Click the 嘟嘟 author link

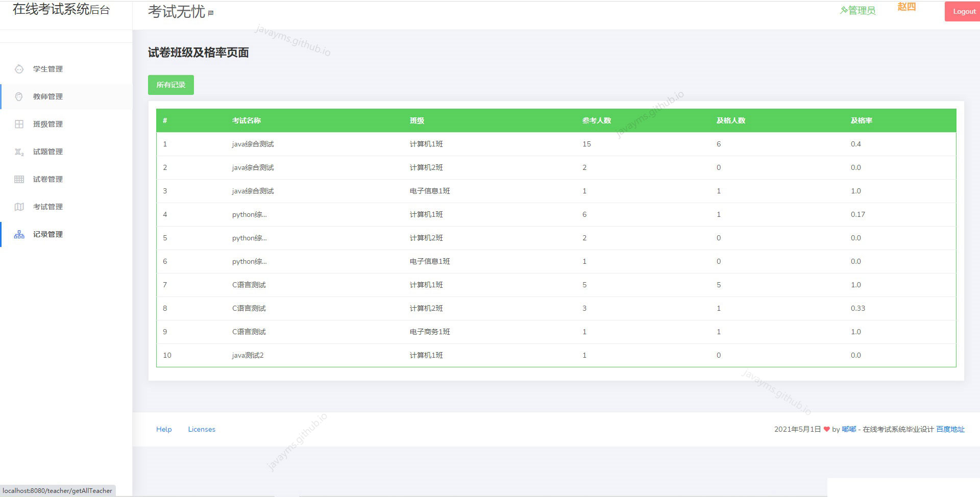[x=848, y=429]
